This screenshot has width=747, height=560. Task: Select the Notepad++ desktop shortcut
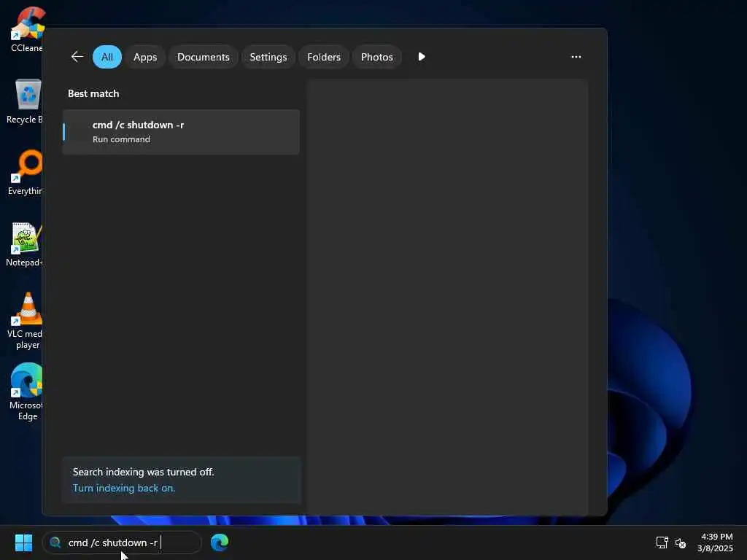coord(24,244)
